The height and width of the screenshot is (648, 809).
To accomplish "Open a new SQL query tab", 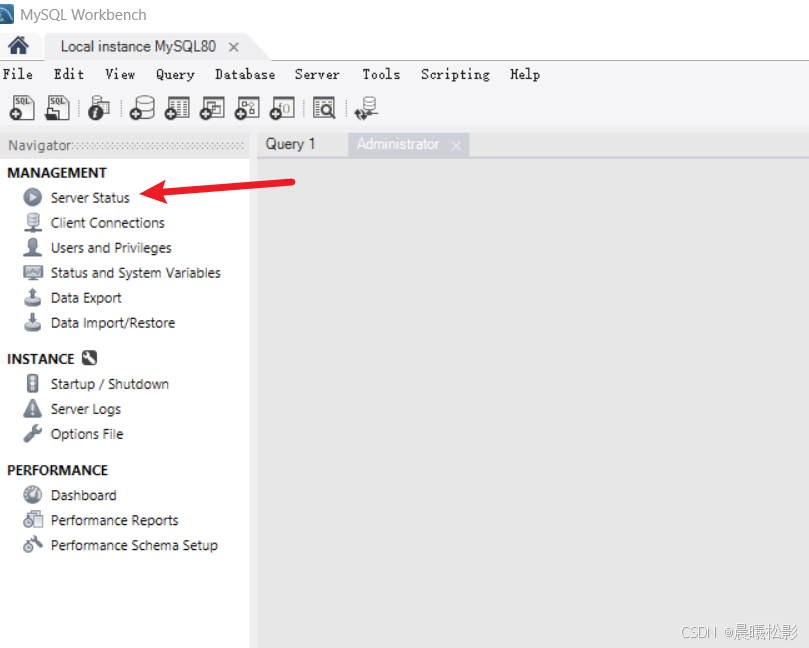I will (21, 107).
